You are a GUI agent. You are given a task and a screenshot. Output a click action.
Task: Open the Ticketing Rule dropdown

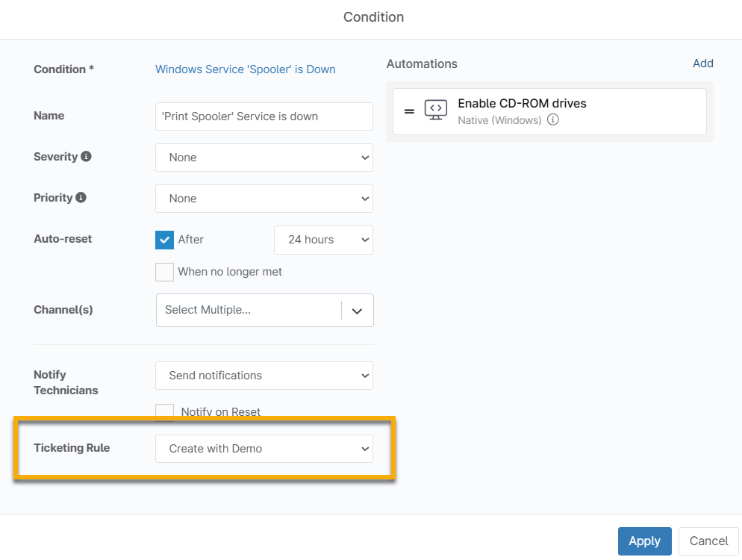pos(264,449)
